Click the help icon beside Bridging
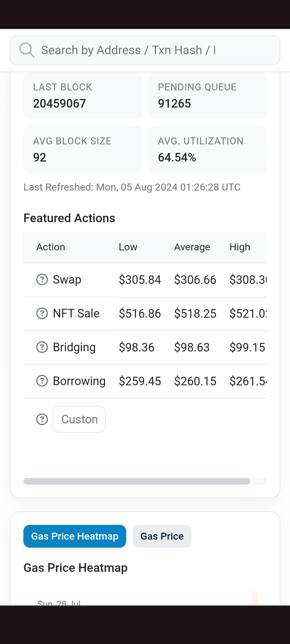The height and width of the screenshot is (644, 290). 42,347
